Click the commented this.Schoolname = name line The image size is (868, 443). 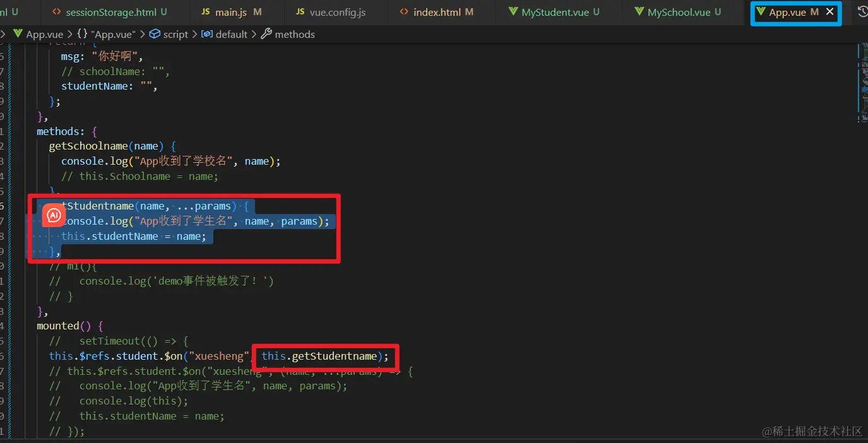pyautogui.click(x=140, y=176)
